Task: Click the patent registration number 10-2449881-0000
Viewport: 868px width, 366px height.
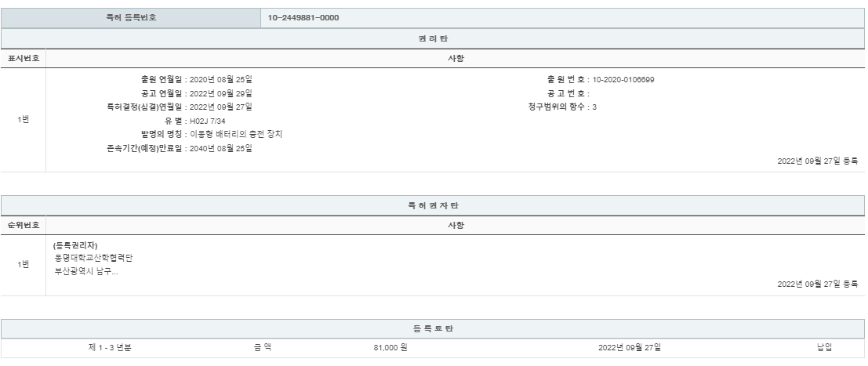Action: pos(303,18)
